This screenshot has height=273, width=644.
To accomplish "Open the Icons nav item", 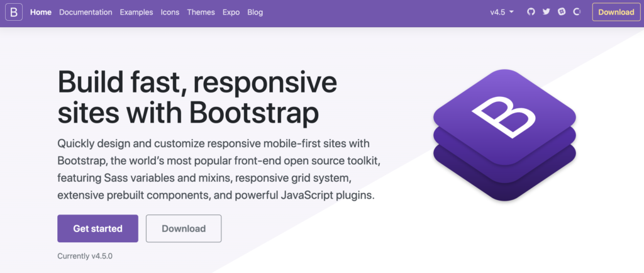I will tap(170, 13).
